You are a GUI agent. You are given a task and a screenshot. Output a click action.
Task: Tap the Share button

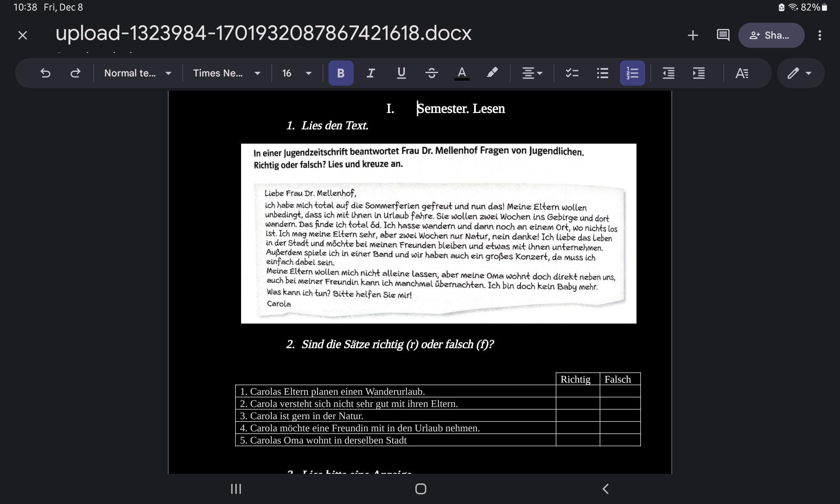coord(771,35)
